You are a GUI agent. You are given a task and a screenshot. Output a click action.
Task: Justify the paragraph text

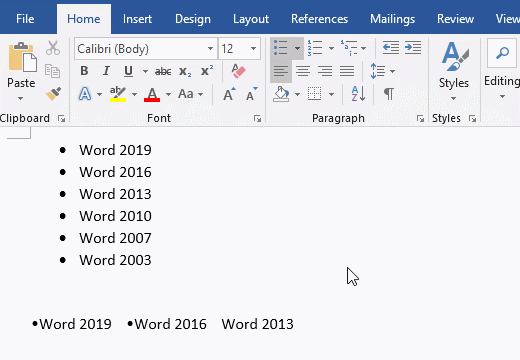(347, 71)
